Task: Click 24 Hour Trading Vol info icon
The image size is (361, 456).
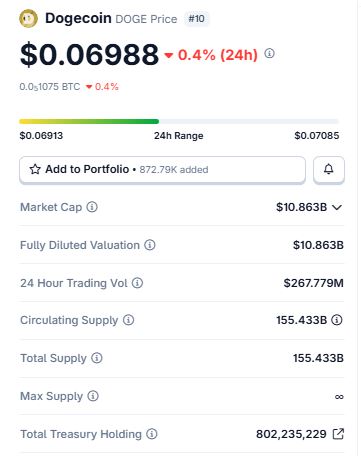Action: point(137,283)
